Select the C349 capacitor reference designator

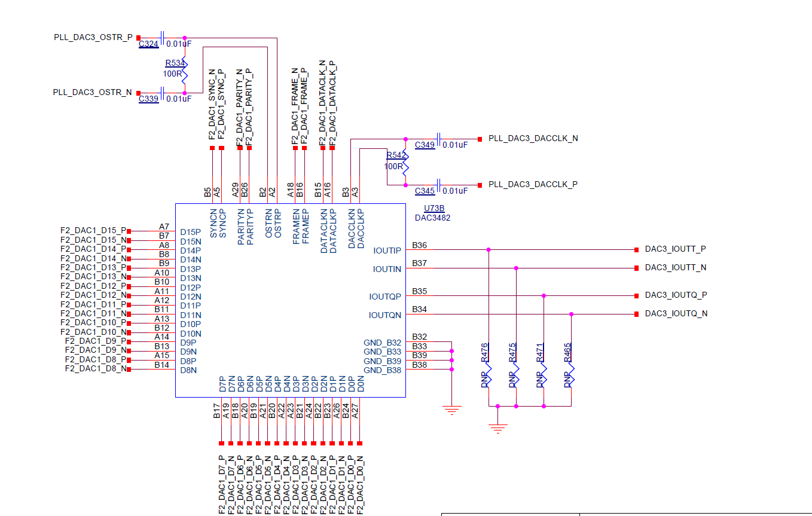point(425,145)
